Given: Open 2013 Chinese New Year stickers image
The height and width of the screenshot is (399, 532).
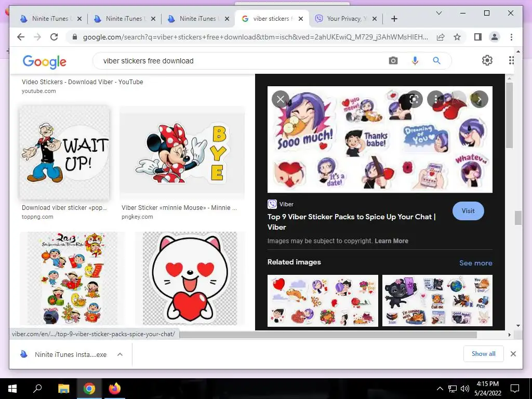Looking at the screenshot, I should 72,278.
